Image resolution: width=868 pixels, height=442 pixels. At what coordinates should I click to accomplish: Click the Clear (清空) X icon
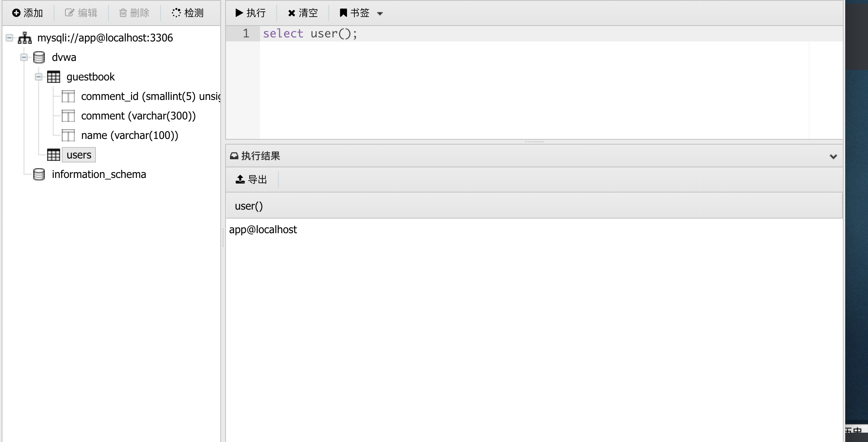tap(291, 13)
